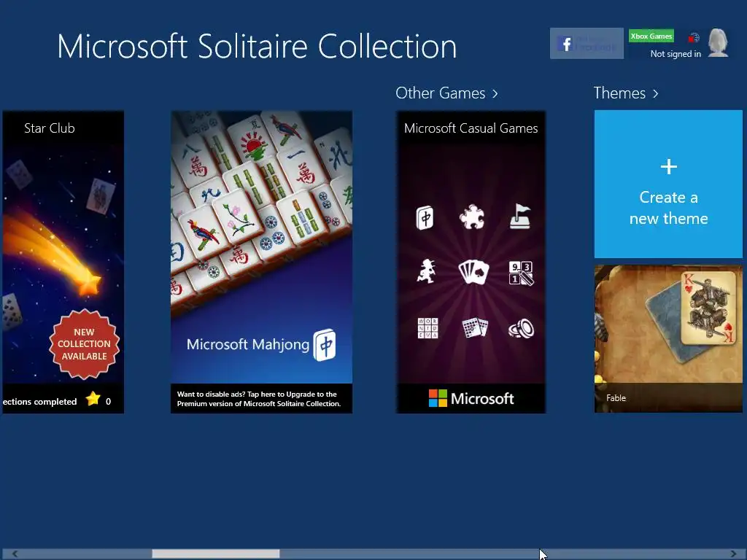The height and width of the screenshot is (560, 747).
Task: Expand the chevron next to Themes
Action: tap(656, 93)
